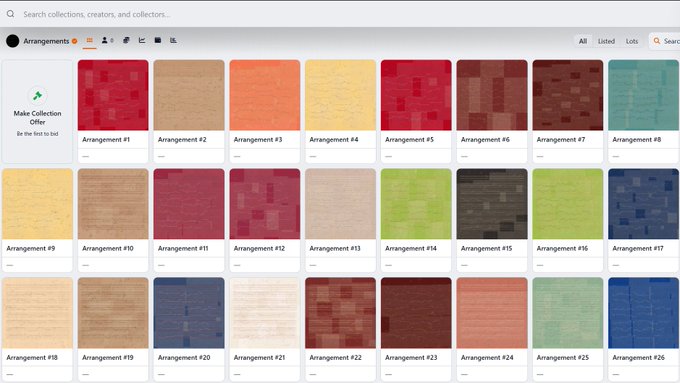Open Arrangement #8 teal thumbnail

point(644,95)
